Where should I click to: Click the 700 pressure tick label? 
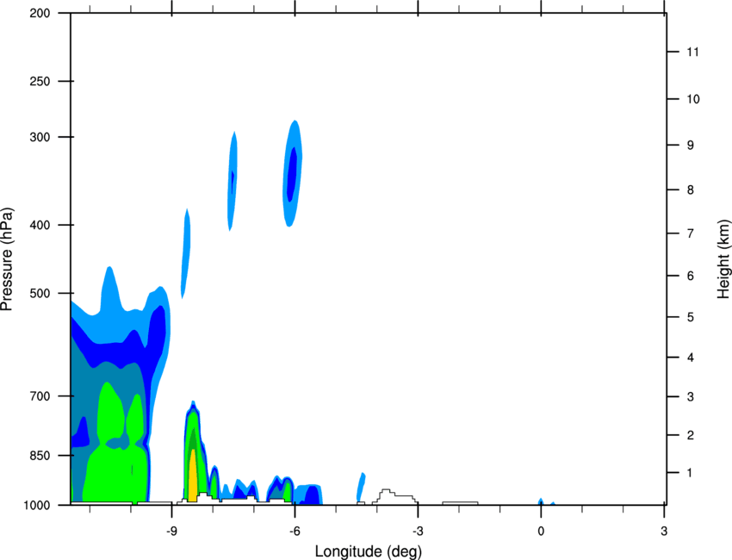point(40,396)
